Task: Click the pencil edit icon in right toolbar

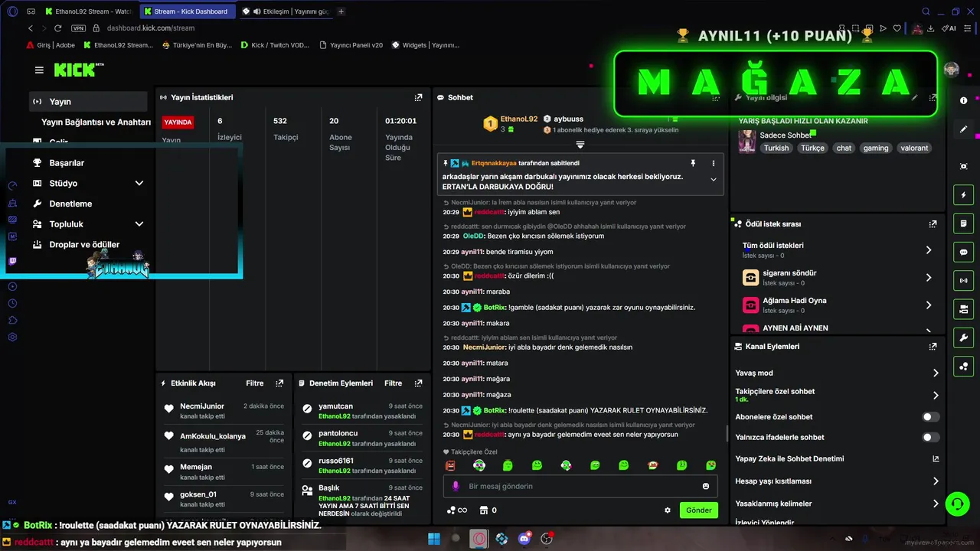Action: coord(963,129)
